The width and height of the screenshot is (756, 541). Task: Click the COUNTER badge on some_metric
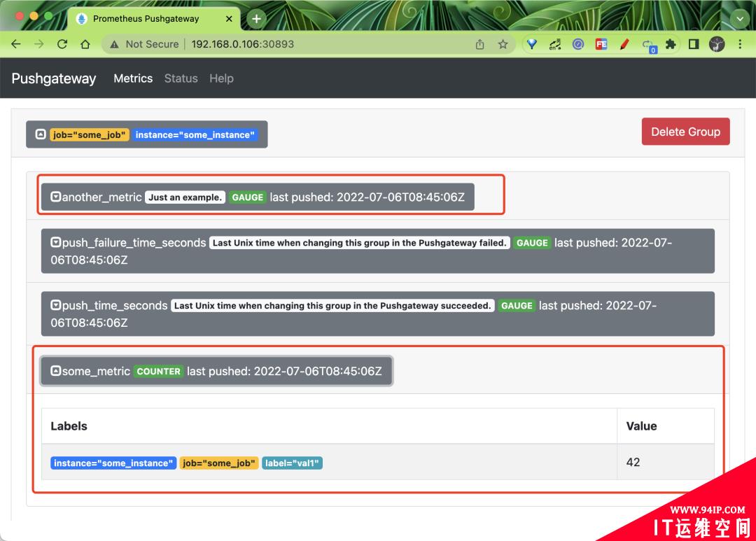click(159, 371)
